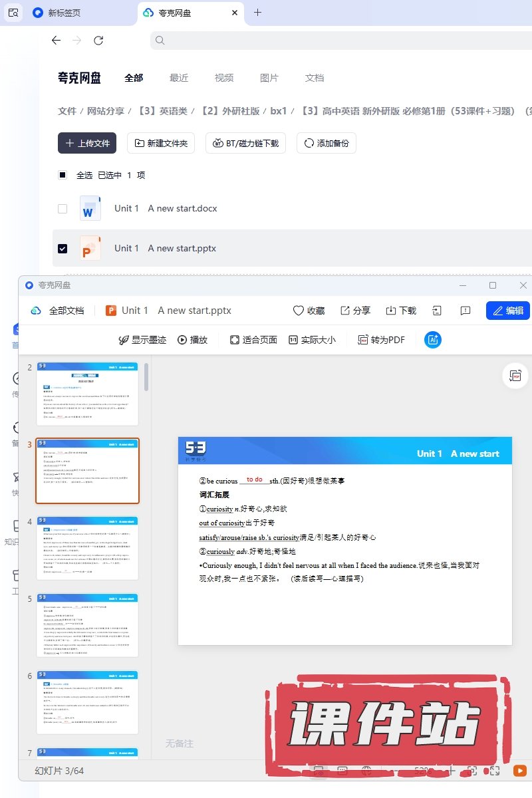532x798 pixels.
Task: Check the Unit 1 A new start.docx checkbox
Action: (63, 208)
